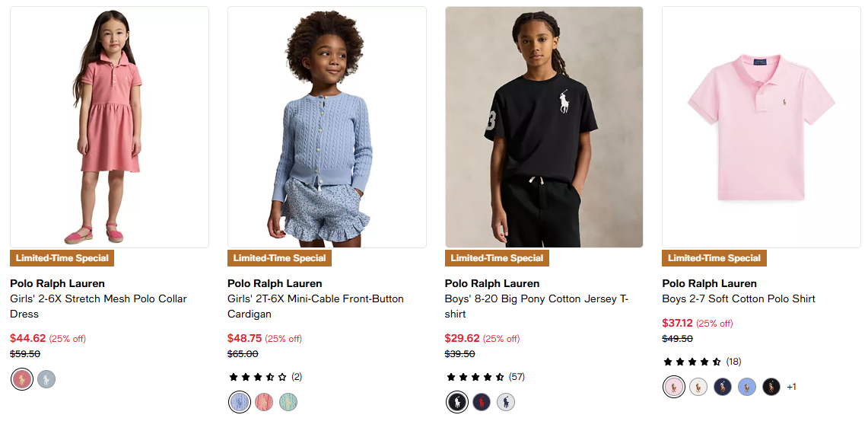The width and height of the screenshot is (868, 434).
Task: Select the black swatch for the Big Pony T-shirt
Action: 457,402
